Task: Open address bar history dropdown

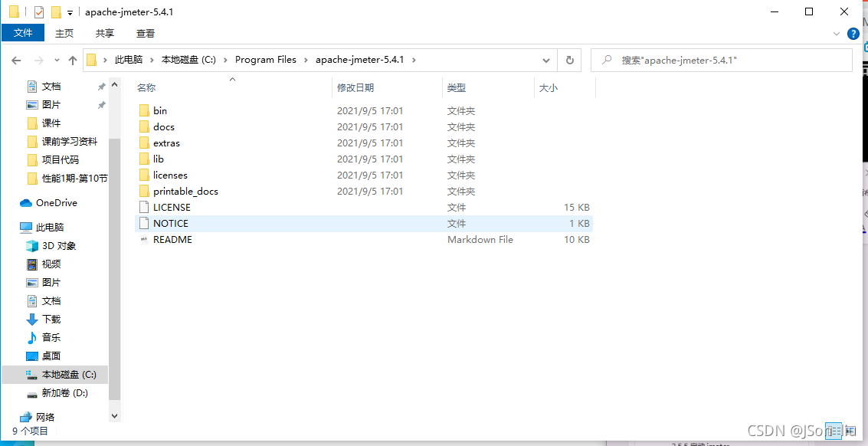Action: (546, 60)
